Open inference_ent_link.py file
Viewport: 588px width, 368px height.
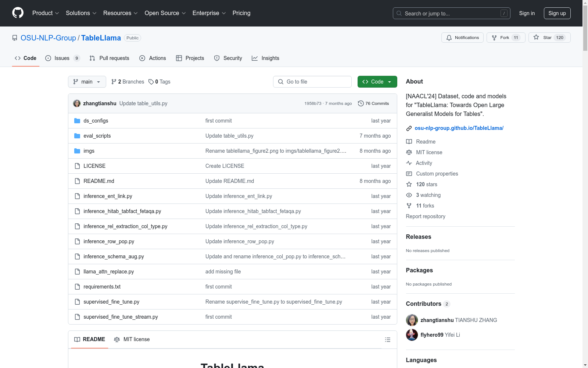(x=108, y=196)
